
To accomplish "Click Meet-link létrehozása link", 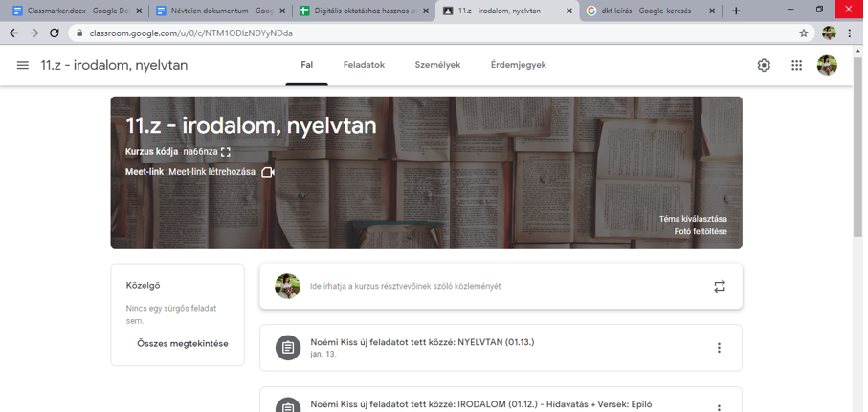I will pyautogui.click(x=212, y=172).
